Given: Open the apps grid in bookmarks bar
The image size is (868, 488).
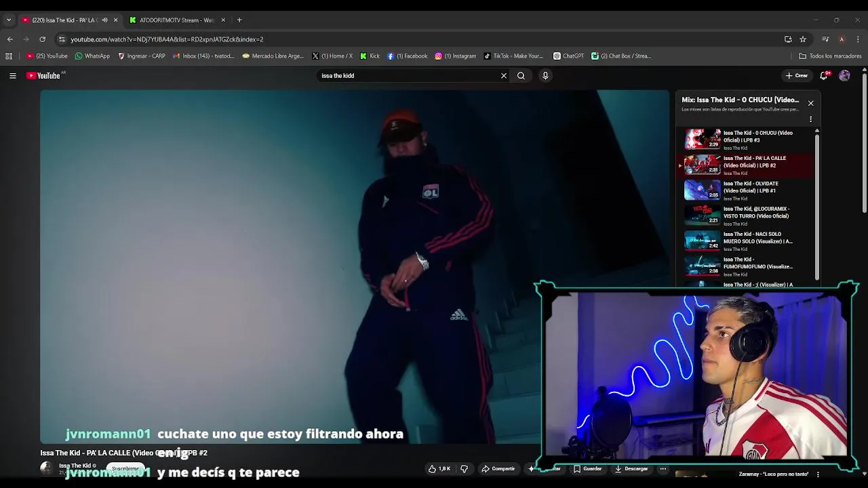Looking at the screenshot, I should click(x=9, y=56).
